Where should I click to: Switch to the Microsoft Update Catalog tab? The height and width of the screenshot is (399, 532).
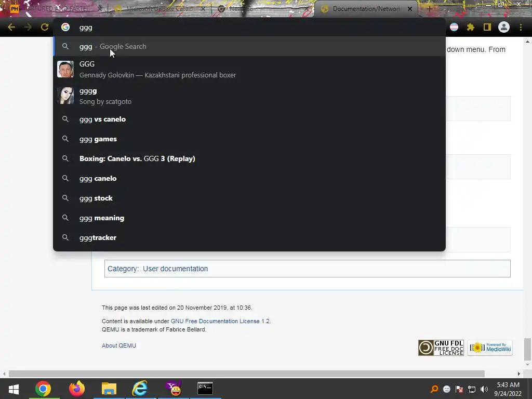coord(159,9)
